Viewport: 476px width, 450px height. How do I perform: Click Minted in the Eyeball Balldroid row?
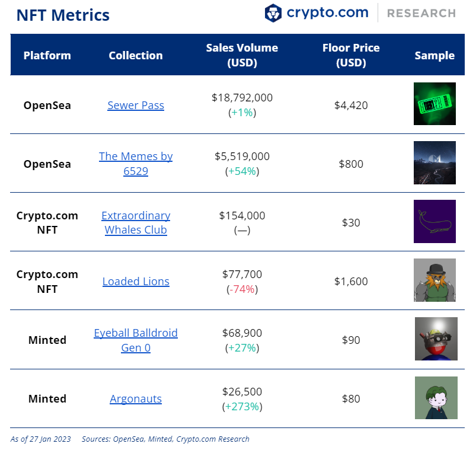coord(47,340)
